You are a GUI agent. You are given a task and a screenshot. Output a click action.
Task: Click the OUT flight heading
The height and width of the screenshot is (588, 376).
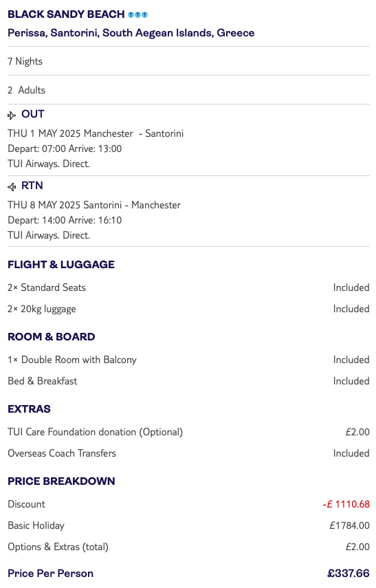[32, 114]
